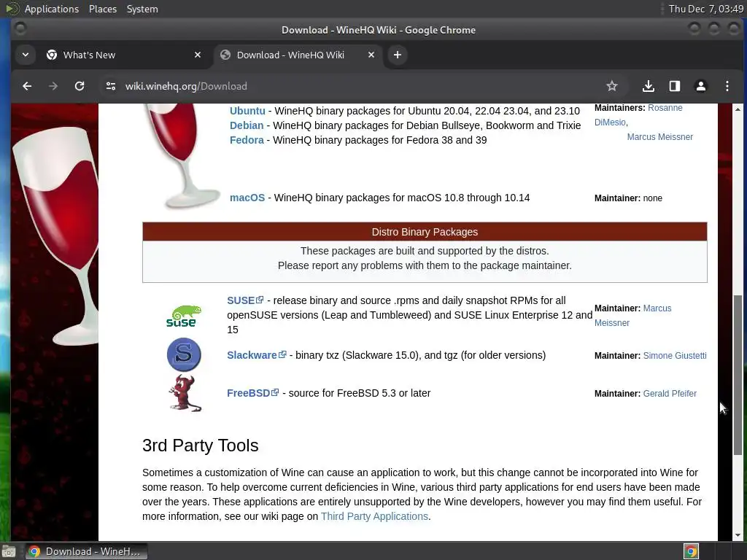The image size is (747, 560).
Task: Click the SUSE chameleon logo
Action: pyautogui.click(x=184, y=316)
